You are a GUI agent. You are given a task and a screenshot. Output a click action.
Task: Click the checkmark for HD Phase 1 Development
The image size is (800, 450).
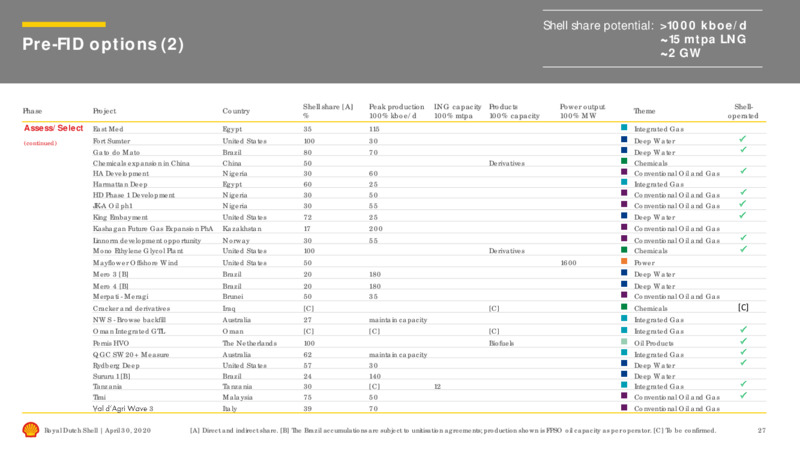(743, 193)
